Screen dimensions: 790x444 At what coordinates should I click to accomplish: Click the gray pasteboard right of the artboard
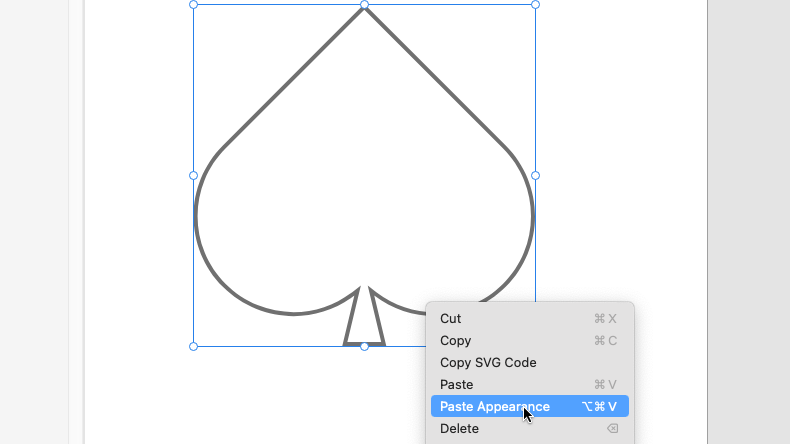pos(748,200)
